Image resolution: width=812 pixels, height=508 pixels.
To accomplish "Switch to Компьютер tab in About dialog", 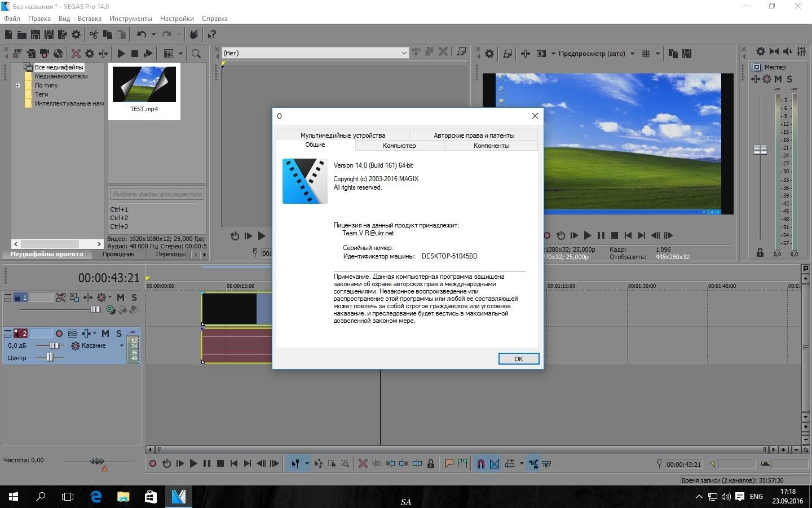I will click(399, 146).
